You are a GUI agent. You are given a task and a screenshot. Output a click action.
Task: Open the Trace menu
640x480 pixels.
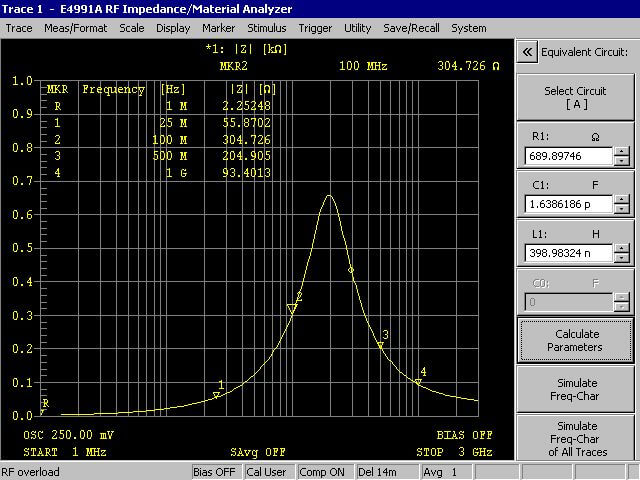point(19,28)
